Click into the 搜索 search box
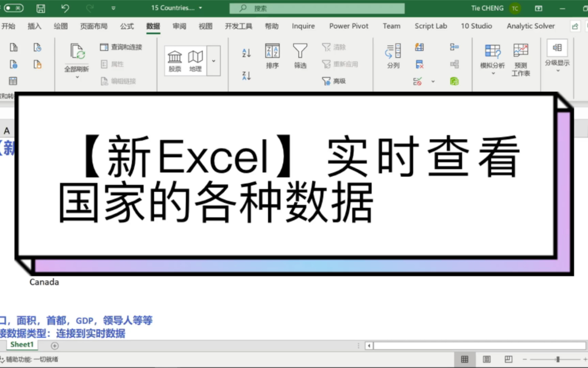Image resolution: width=588 pixels, height=368 pixels. tap(317, 8)
